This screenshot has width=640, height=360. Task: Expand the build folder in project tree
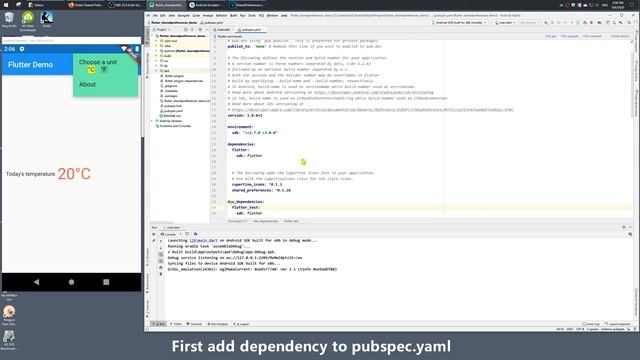pos(156,56)
